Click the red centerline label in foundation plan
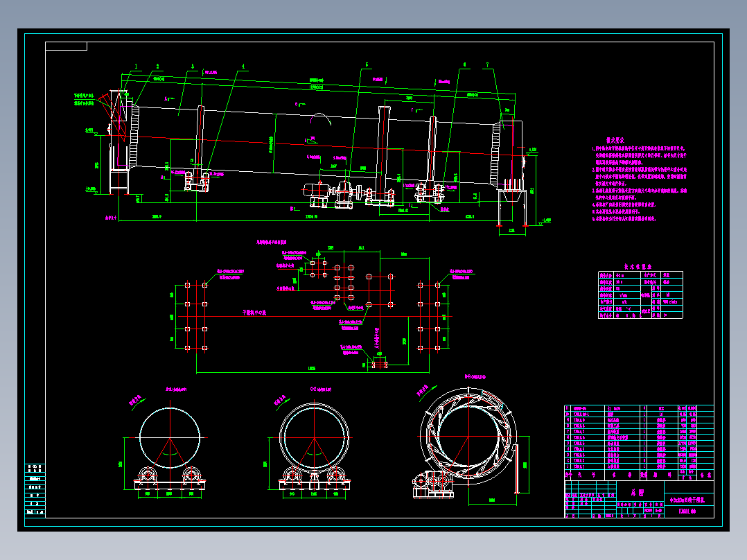Image resolution: width=747 pixels, height=560 pixels. (x=254, y=313)
